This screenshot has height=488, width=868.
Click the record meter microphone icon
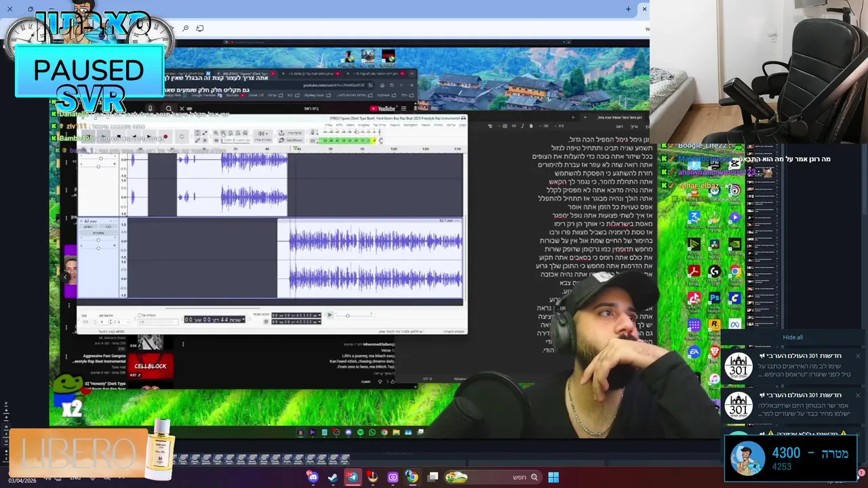coord(312,133)
